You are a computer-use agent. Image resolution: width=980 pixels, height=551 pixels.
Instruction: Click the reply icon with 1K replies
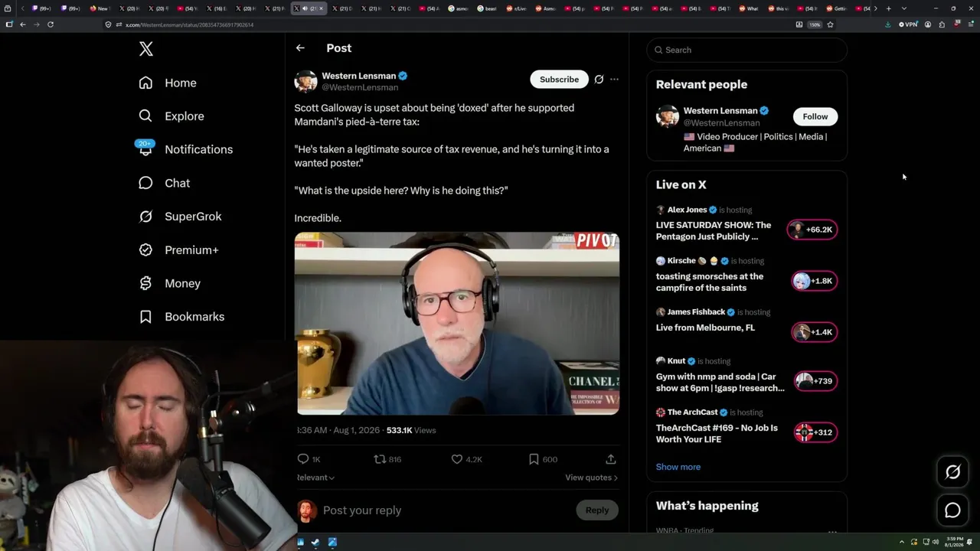click(x=303, y=459)
